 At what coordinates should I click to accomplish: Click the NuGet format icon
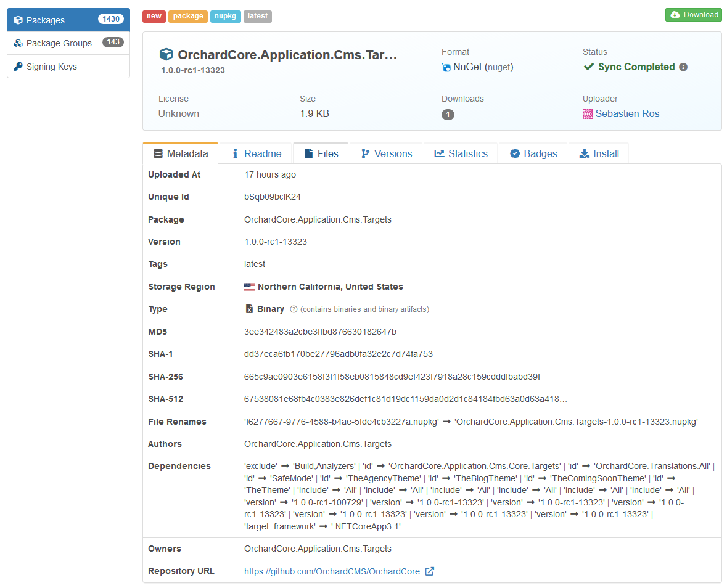(446, 67)
